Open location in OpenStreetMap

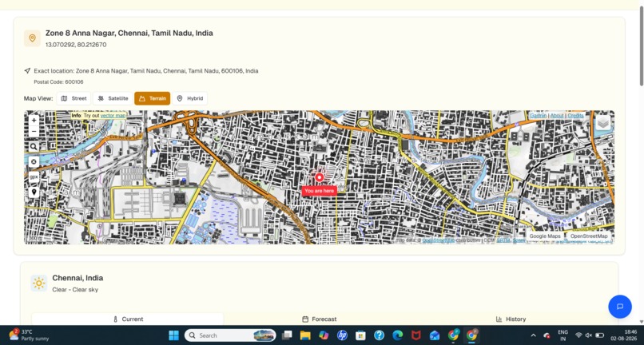[589, 236]
